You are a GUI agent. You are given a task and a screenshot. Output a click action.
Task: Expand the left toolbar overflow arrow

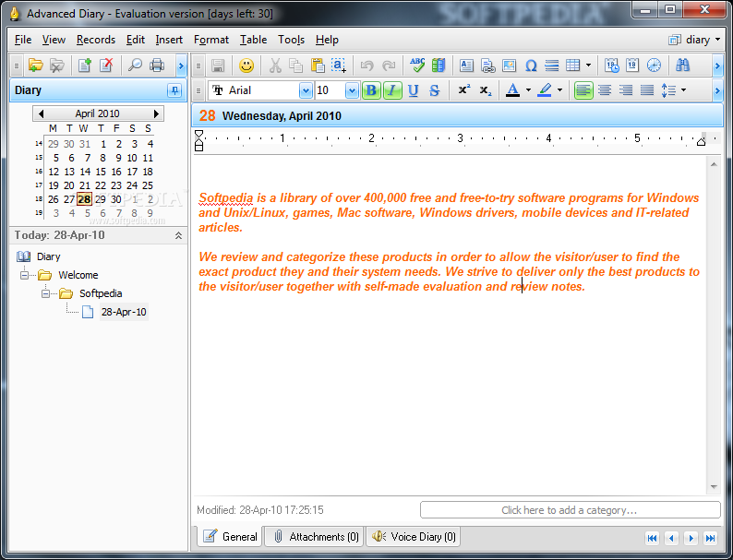181,66
